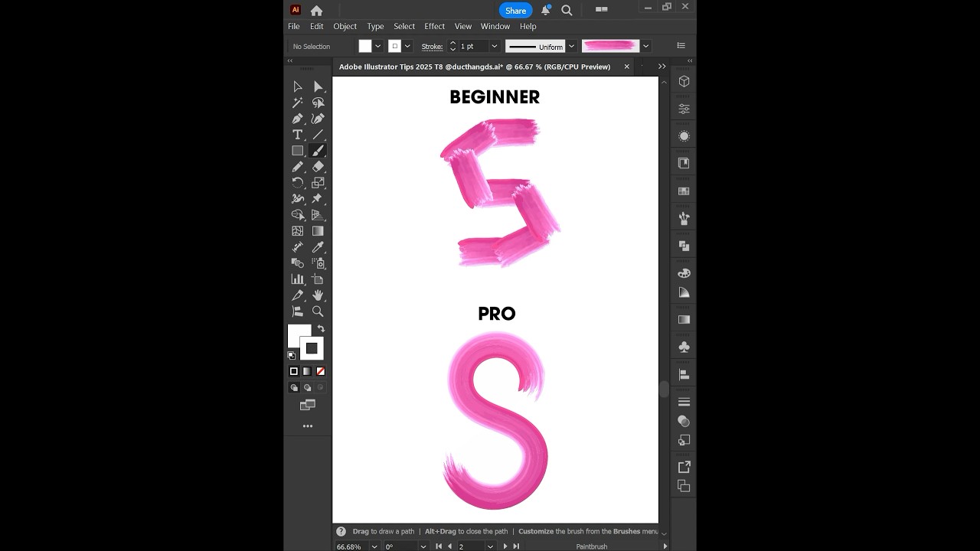Reset to default fill and stroke
The height and width of the screenshot is (551, 980).
[x=292, y=356]
